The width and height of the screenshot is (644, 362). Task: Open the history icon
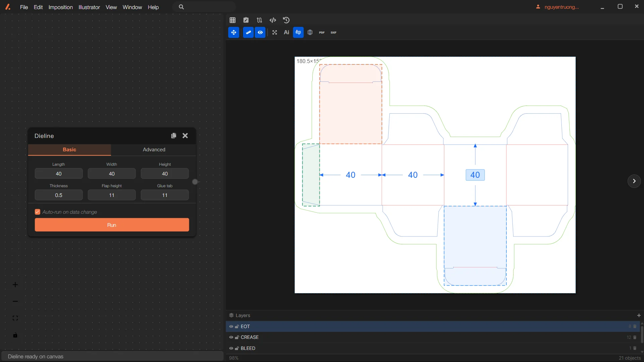click(286, 20)
